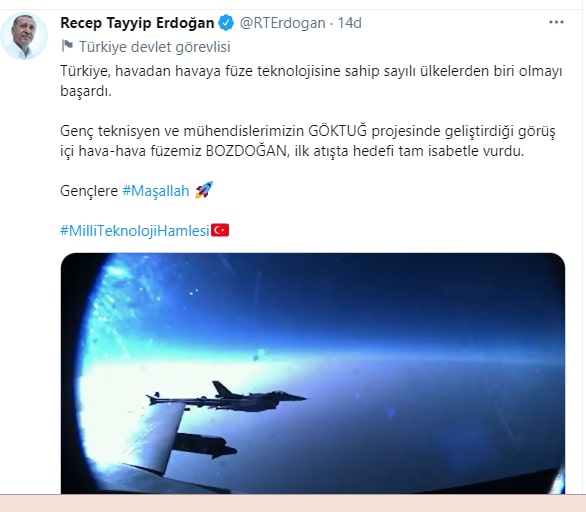Image resolution: width=586 pixels, height=512 pixels.
Task: Follow the #Maşallah hashtag
Action: [156, 191]
